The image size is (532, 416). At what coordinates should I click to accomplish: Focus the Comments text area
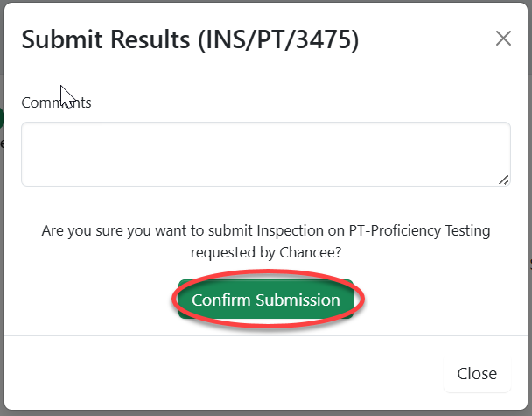pyautogui.click(x=265, y=154)
